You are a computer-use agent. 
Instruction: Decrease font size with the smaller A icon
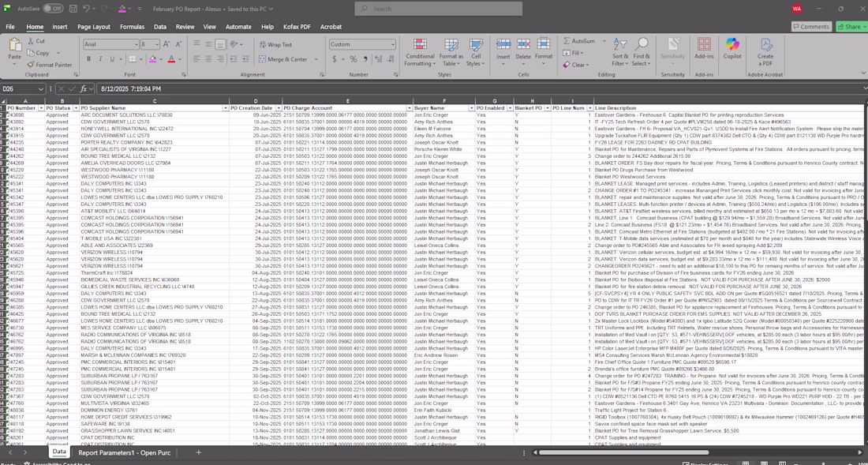coord(179,44)
